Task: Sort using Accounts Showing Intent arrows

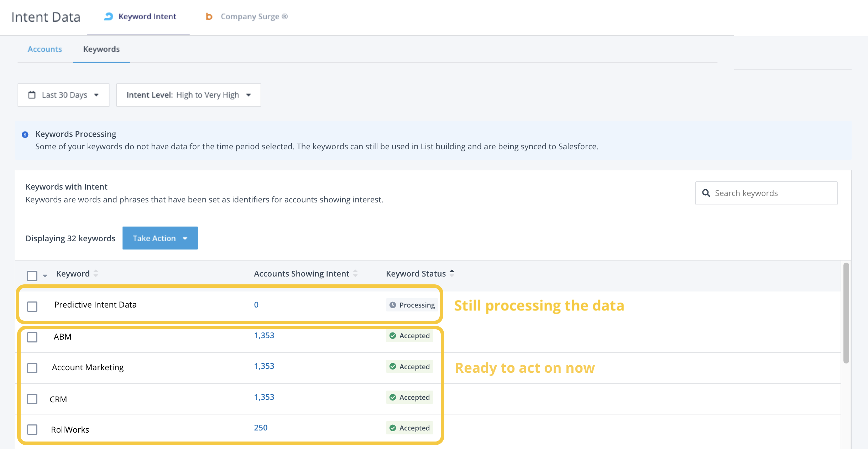Action: [355, 274]
